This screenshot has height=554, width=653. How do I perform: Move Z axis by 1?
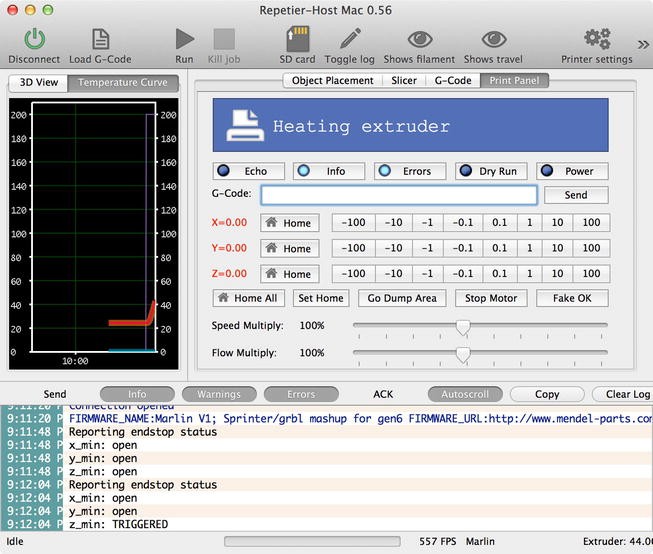tap(530, 274)
